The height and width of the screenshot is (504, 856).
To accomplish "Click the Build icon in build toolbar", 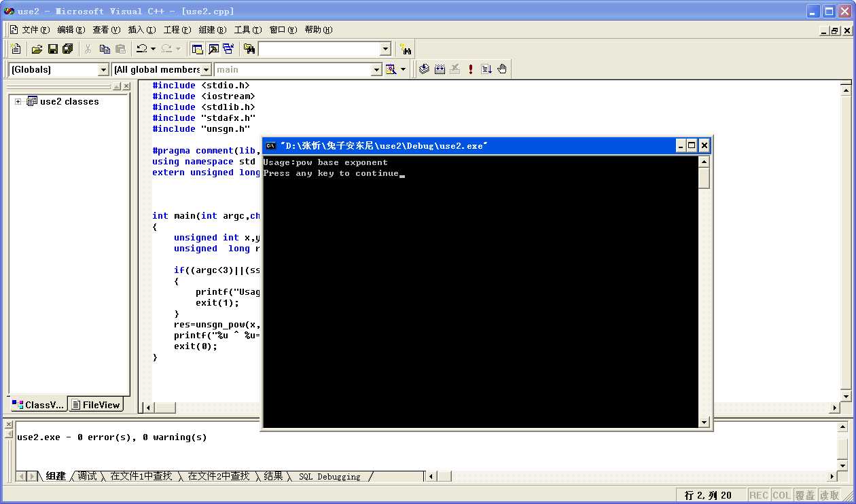I will pyautogui.click(x=440, y=69).
